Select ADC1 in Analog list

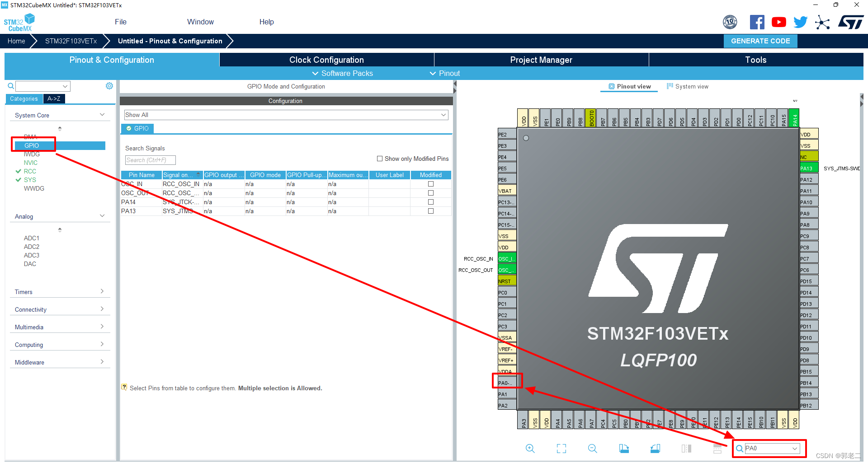(x=32, y=238)
